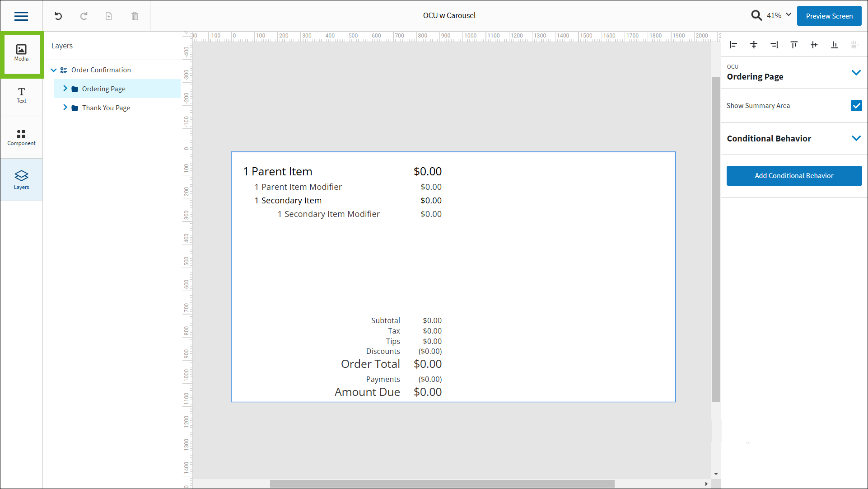The image size is (868, 489).
Task: Click Add Conditional Behavior button
Action: point(793,176)
